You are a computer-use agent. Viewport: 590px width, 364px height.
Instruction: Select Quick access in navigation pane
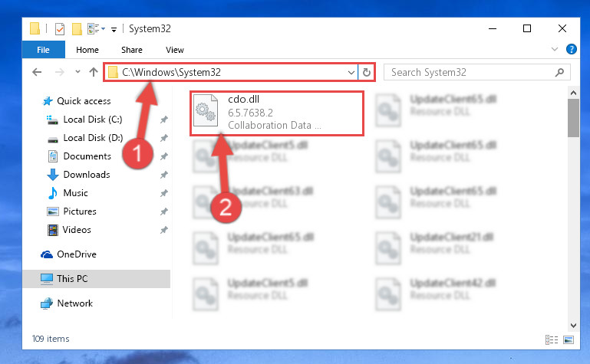coord(84,101)
